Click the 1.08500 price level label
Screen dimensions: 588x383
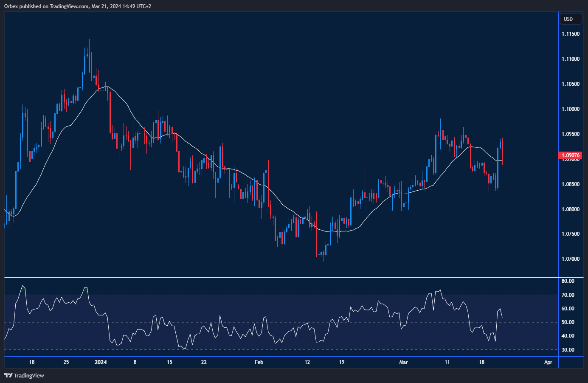570,184
